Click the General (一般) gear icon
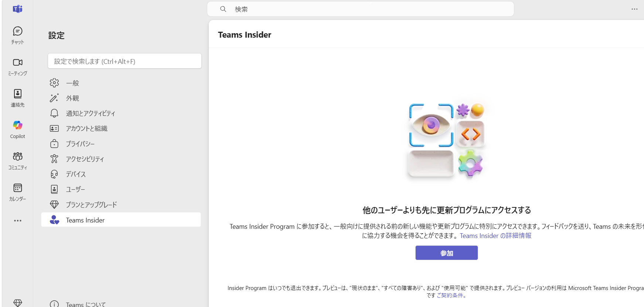The width and height of the screenshot is (644, 307). [x=54, y=83]
